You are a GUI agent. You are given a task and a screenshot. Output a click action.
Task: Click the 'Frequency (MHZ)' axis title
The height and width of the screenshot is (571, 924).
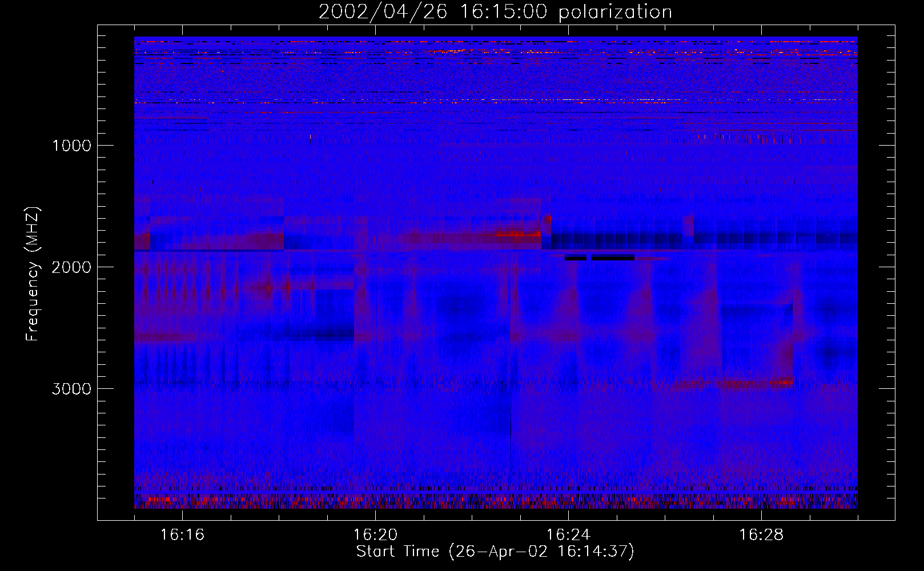tap(33, 274)
